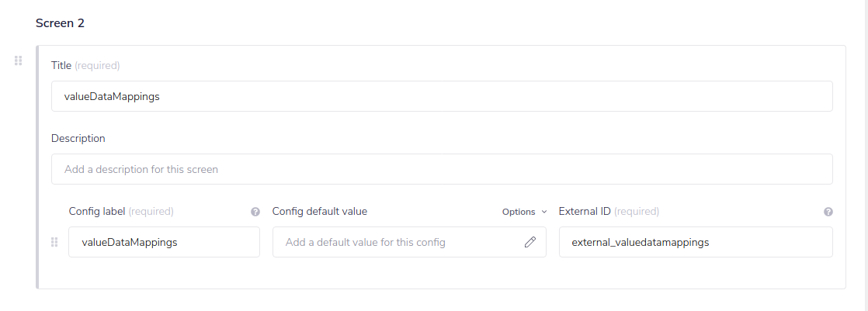Click the Config default value caption
This screenshot has height=311, width=868.
tap(320, 211)
